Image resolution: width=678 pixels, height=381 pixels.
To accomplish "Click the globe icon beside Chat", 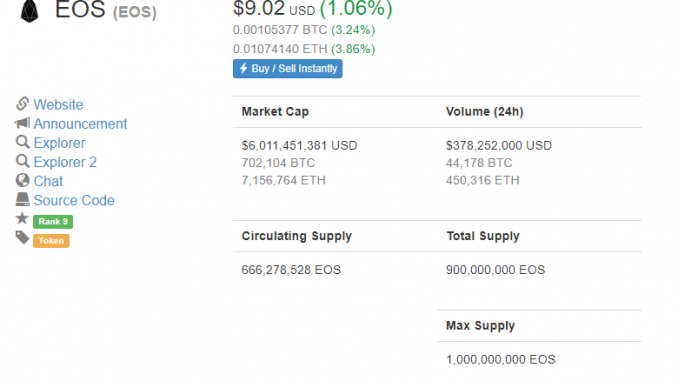I will (22, 180).
